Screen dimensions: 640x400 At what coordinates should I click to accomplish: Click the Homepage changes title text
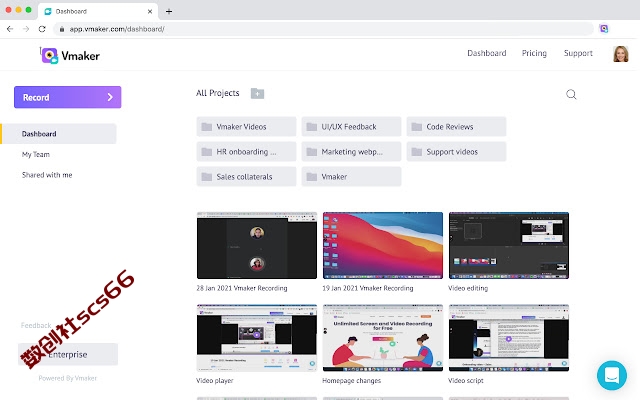351,380
